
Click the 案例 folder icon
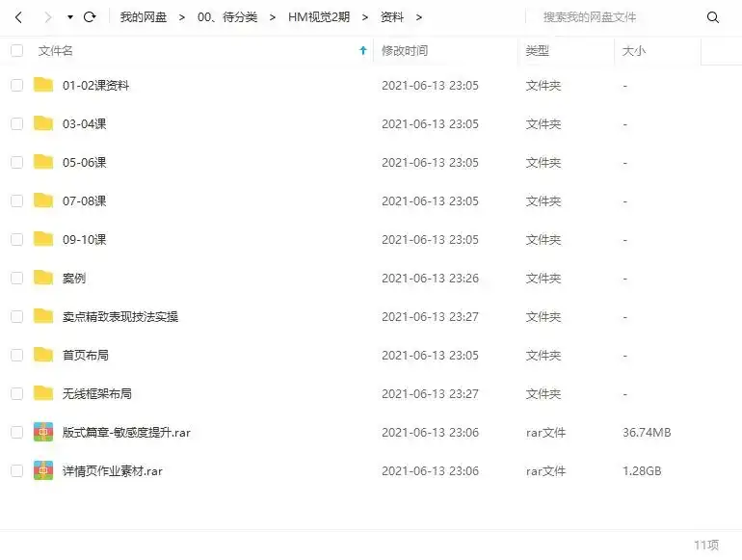[x=43, y=278]
